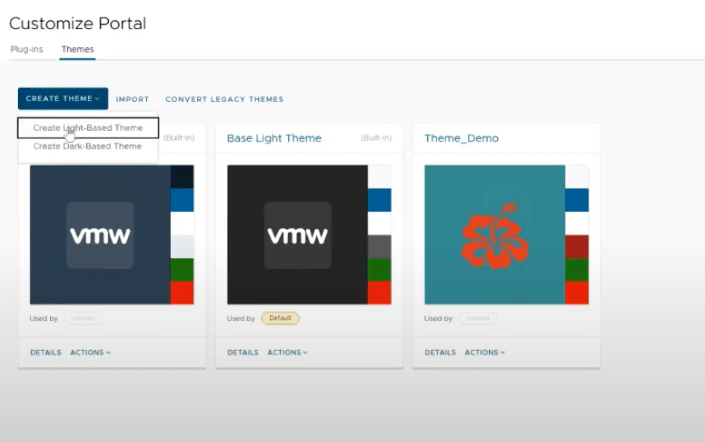Open the CREATE THEME dropdown button
Viewport: 705px width, 442px height.
point(62,99)
